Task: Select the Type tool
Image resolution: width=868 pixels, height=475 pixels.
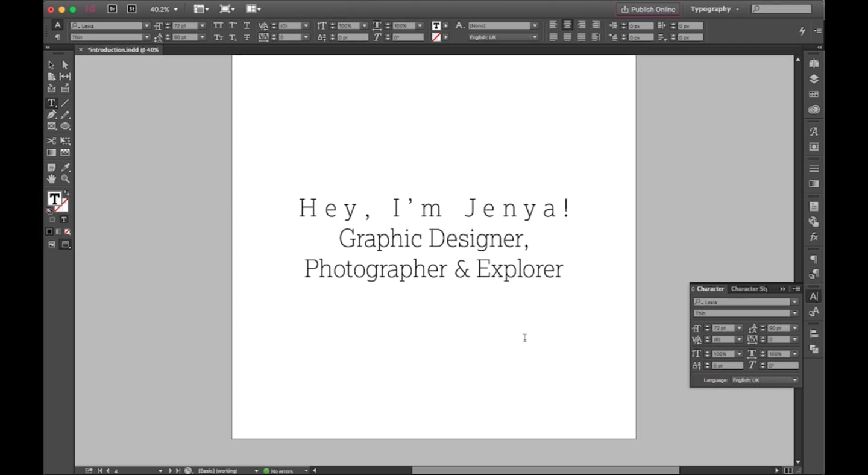Action: pos(52,102)
